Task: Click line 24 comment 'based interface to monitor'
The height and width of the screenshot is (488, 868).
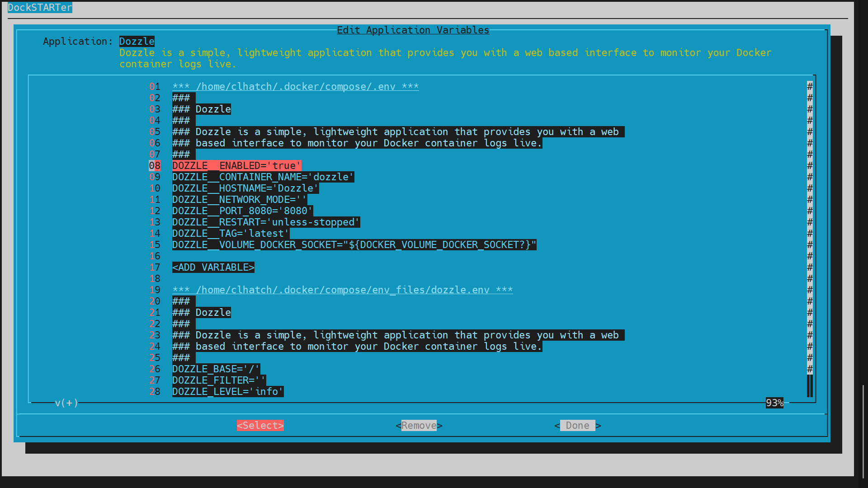Action: pyautogui.click(x=357, y=346)
